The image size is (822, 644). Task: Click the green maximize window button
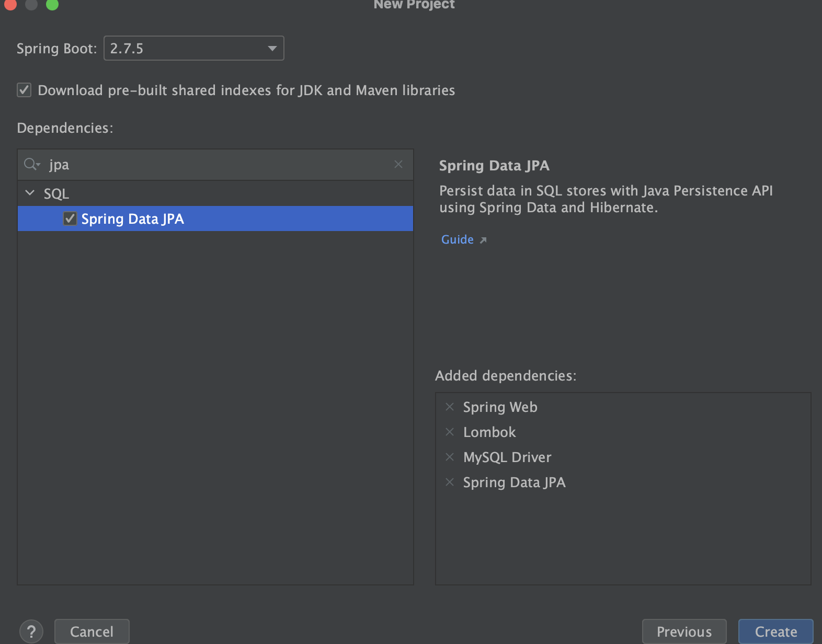(x=52, y=4)
